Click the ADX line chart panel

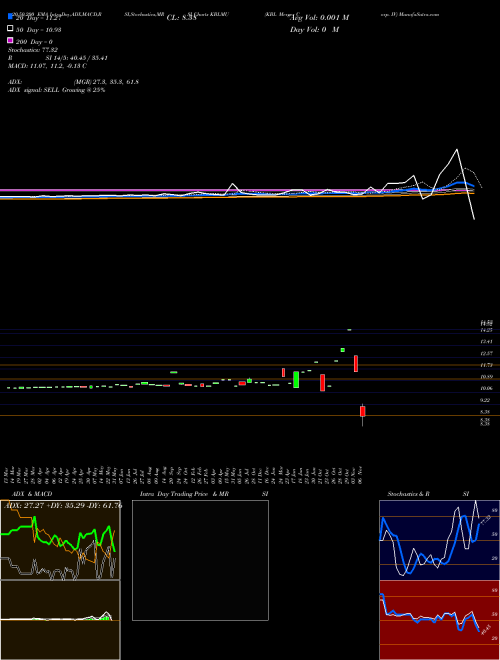click(60, 540)
